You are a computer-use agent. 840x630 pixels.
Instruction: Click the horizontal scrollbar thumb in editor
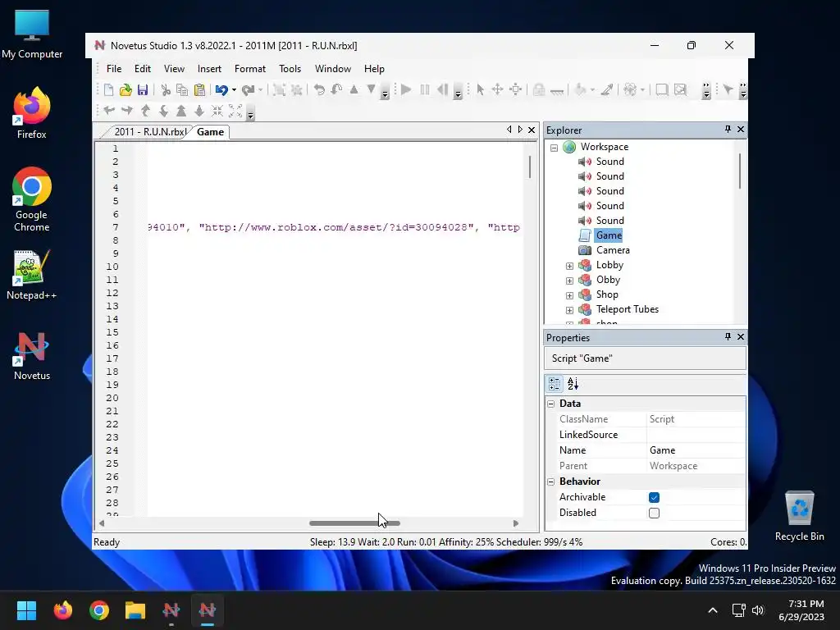pos(354,523)
